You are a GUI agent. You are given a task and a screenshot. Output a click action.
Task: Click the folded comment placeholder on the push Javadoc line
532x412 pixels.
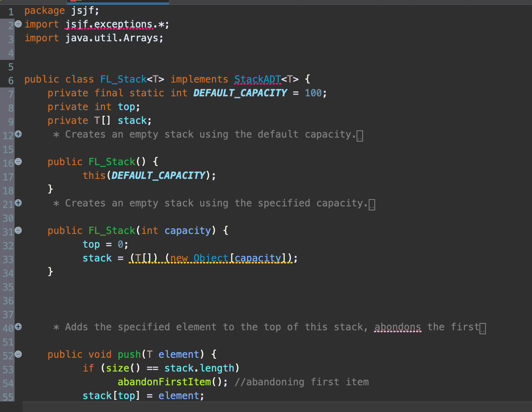point(482,327)
